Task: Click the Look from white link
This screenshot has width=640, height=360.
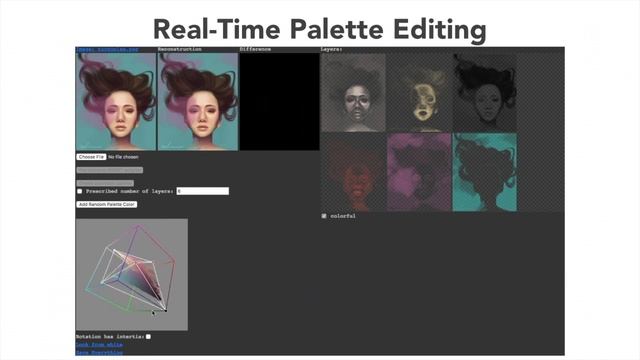Action: 99,344
